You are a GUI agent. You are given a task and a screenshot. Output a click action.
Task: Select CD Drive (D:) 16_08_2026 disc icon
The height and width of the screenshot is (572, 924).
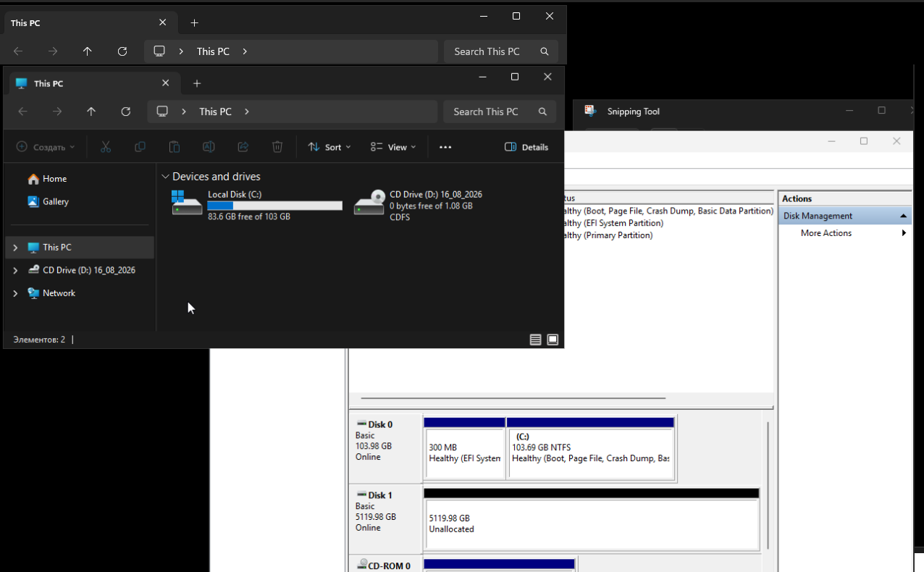369,203
